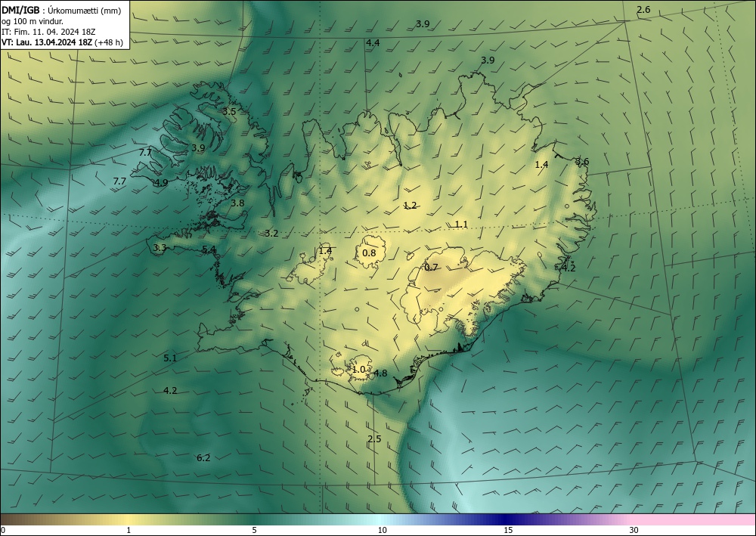Click the 2.5 precipitation value
Screen dimensions: 756x536
(374, 438)
